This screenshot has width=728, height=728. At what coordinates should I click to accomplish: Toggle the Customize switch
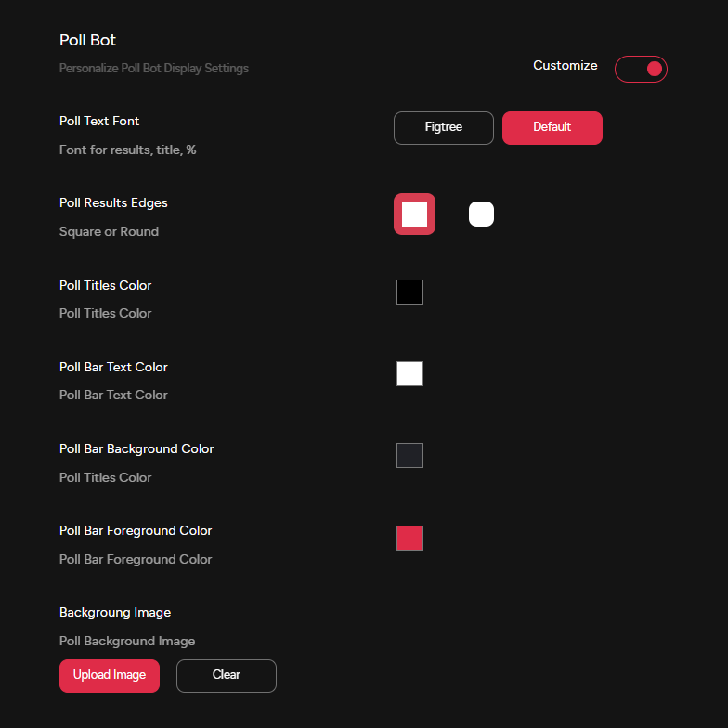(x=641, y=69)
